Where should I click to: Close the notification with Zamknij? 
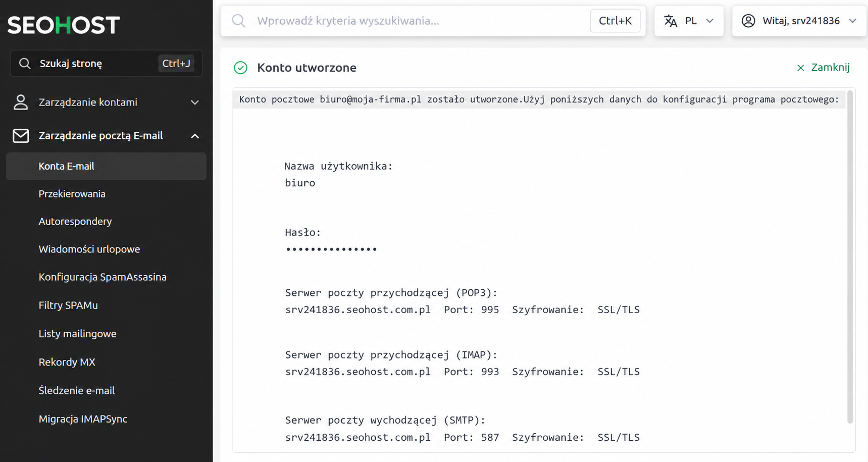(x=823, y=68)
